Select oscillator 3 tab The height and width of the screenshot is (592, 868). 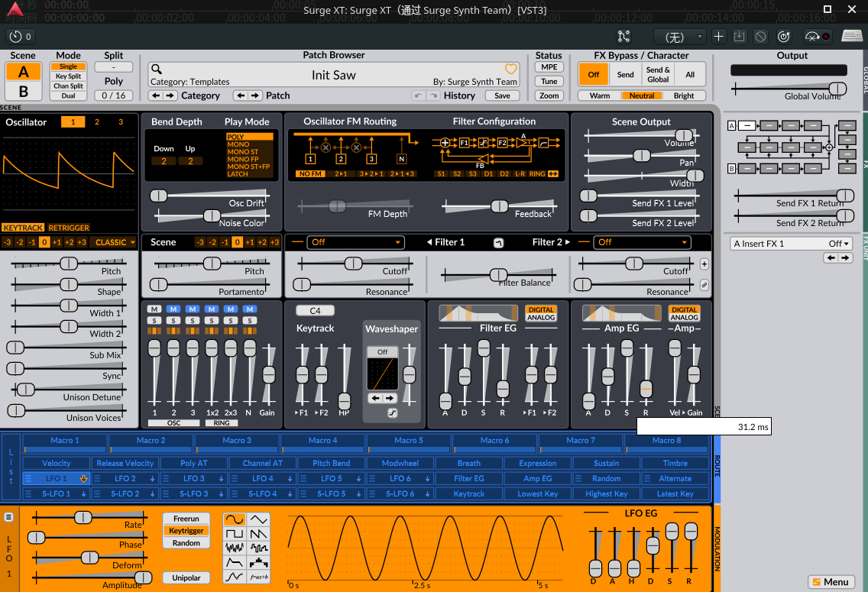tap(121, 122)
